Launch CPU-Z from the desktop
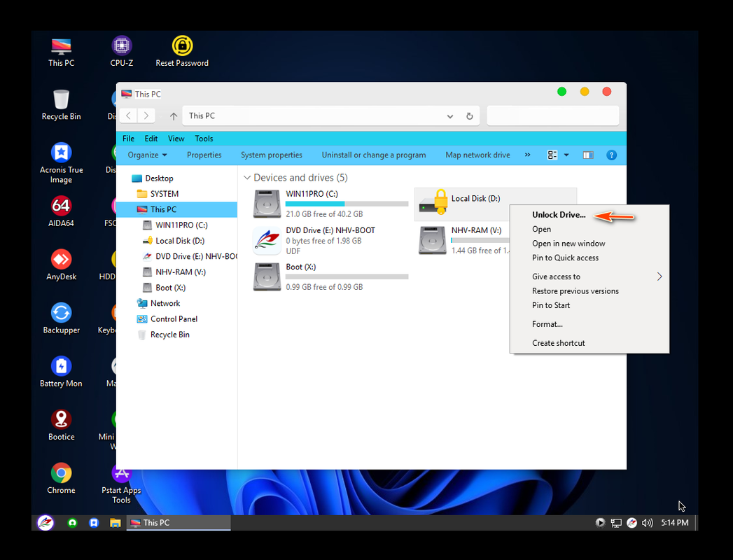 coord(122,52)
